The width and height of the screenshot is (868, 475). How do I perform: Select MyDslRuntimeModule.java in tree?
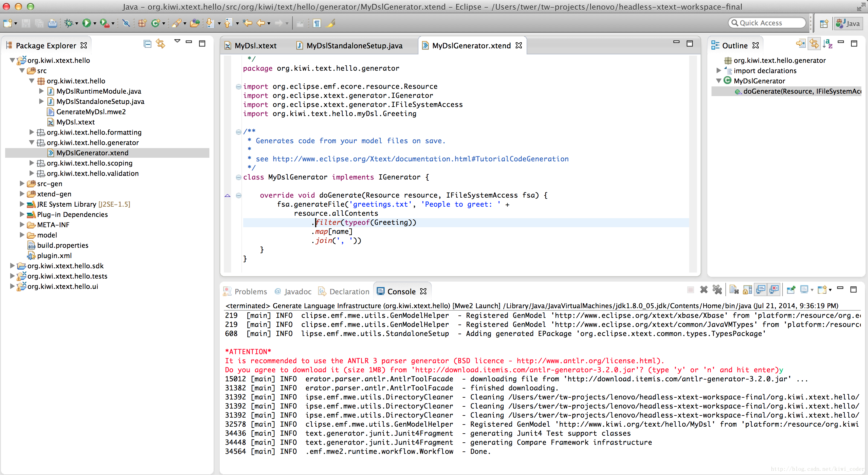click(x=99, y=91)
